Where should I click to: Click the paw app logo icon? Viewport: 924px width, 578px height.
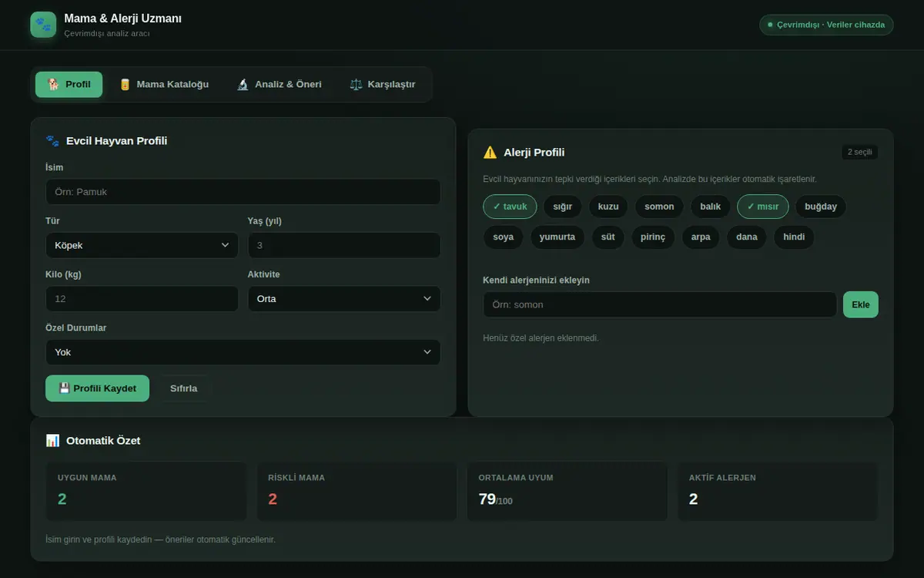tap(43, 25)
